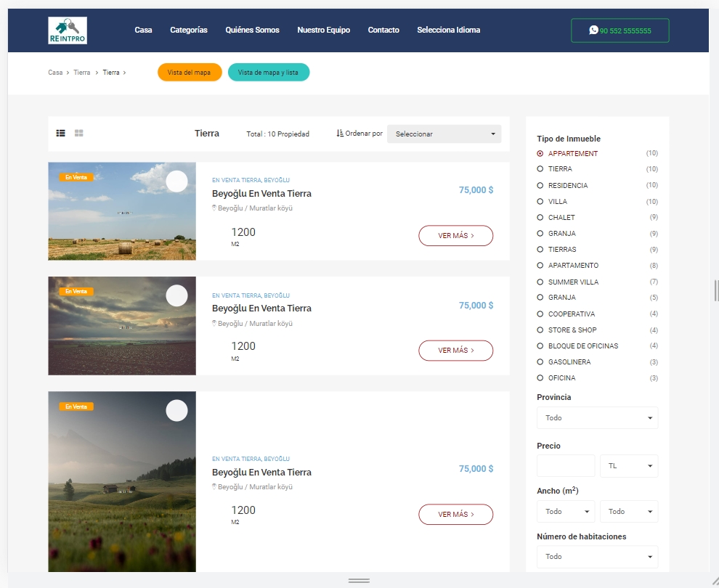The height and width of the screenshot is (588, 719).
Task: Open hay bale field listing thumbnail
Action: [x=122, y=211]
